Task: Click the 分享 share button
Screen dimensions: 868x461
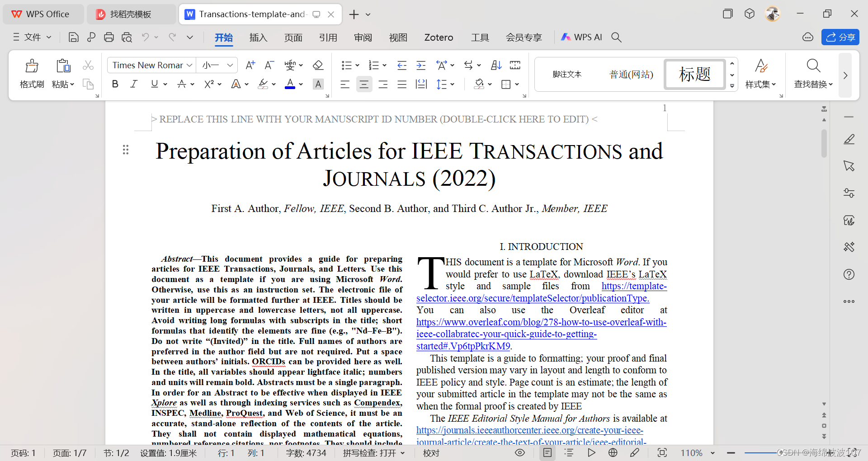Action: (x=840, y=37)
